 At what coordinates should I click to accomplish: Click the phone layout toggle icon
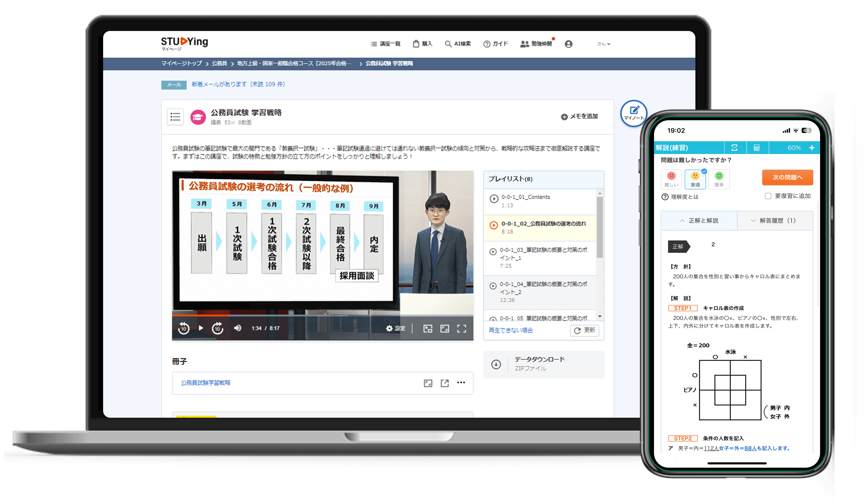coord(734,148)
